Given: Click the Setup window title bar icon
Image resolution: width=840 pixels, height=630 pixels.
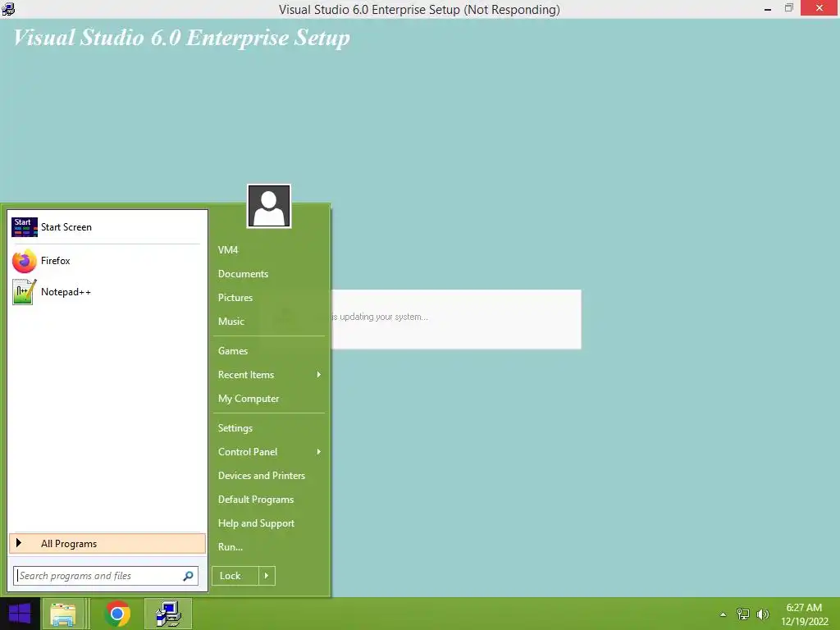Looking at the screenshot, I should coord(8,9).
